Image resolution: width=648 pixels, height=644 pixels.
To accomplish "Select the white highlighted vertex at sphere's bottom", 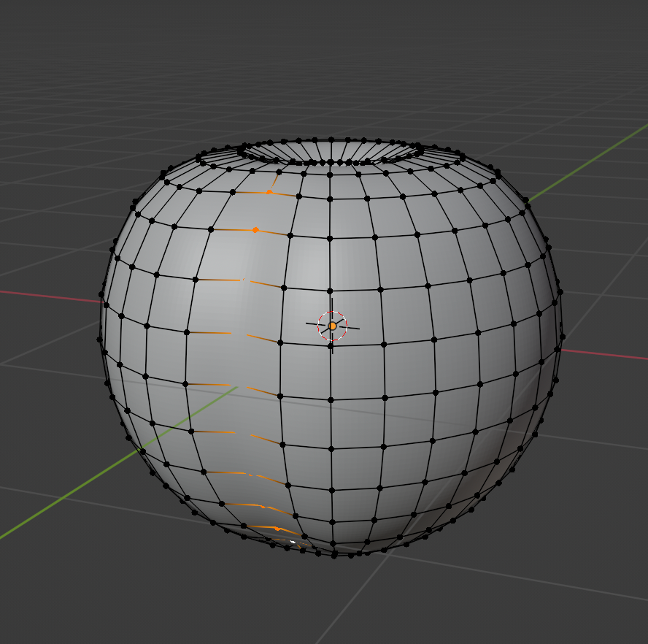I will [x=293, y=541].
